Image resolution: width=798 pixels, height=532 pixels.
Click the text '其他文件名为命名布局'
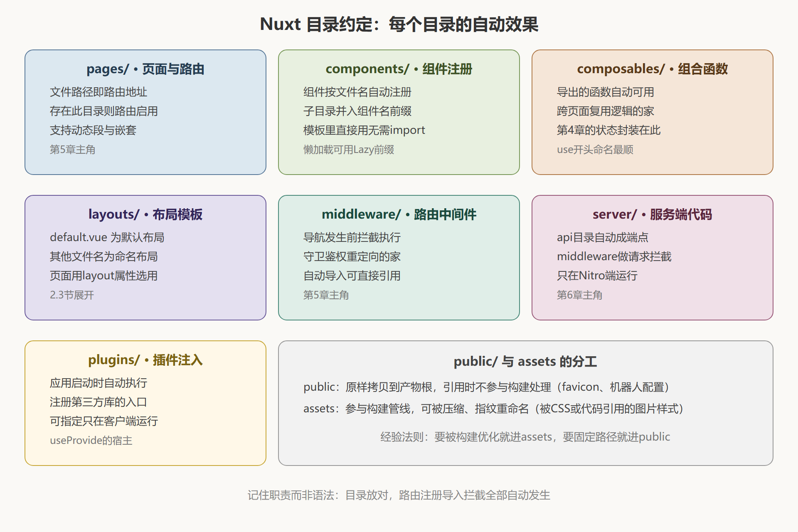(x=104, y=256)
